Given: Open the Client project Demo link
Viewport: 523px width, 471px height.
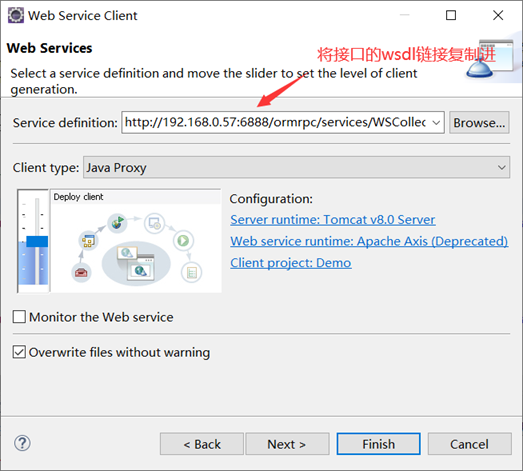Looking at the screenshot, I should click(x=291, y=263).
